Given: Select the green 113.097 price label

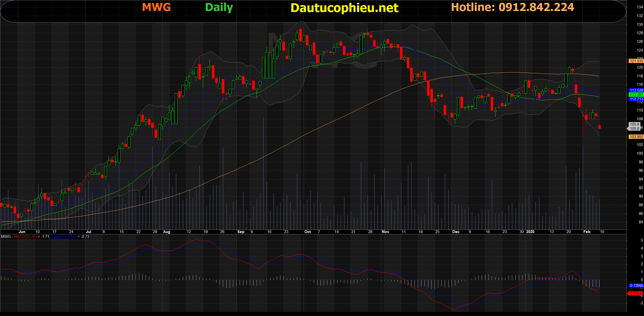Looking at the screenshot, I should coord(636,94).
